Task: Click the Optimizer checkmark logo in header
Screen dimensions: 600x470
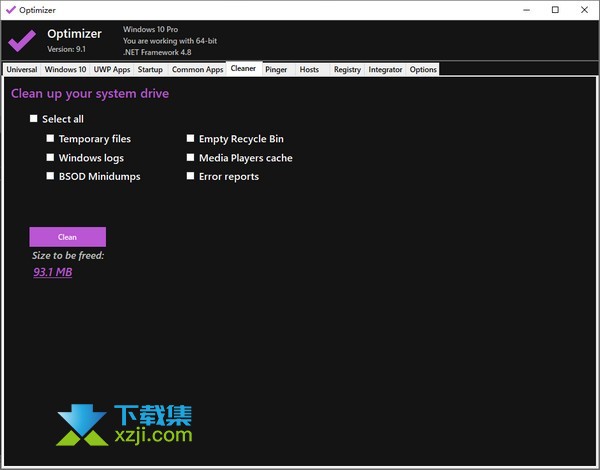Action: tap(22, 40)
